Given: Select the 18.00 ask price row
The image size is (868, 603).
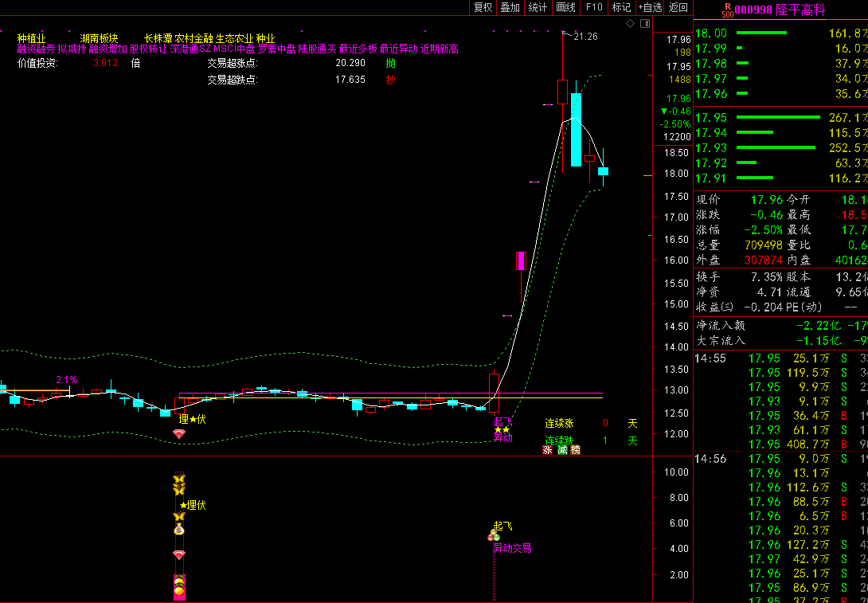Looking at the screenshot, I should pos(780,33).
